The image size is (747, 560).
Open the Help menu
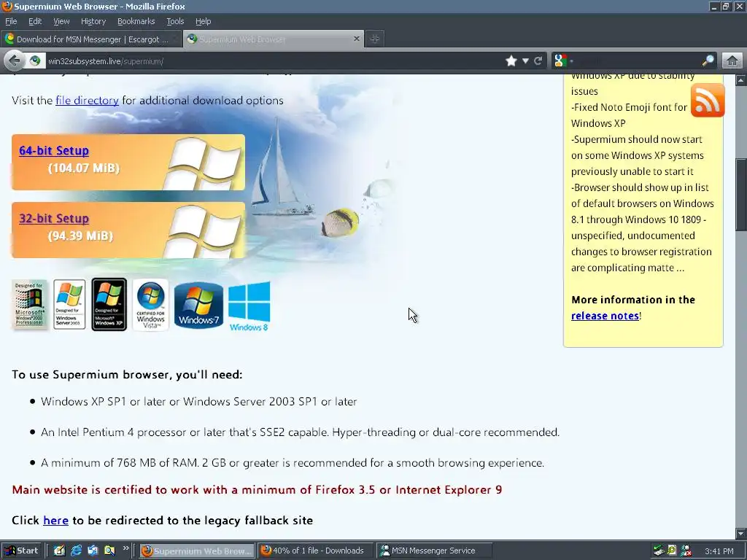point(203,21)
